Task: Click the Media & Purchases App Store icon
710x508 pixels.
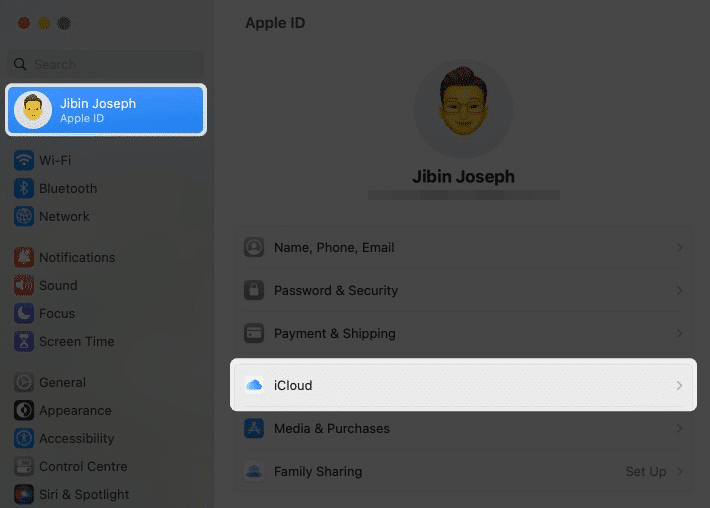Action: tap(254, 428)
